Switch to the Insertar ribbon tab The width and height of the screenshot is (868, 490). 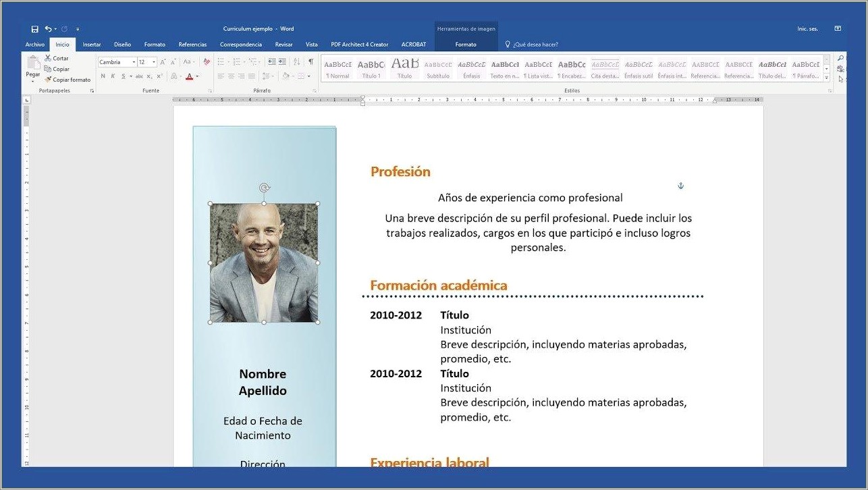click(x=91, y=45)
